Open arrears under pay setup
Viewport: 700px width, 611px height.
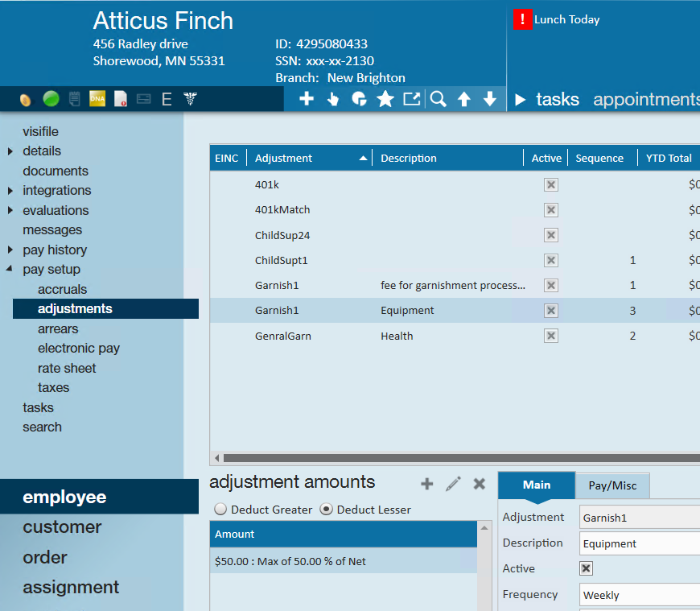click(58, 328)
